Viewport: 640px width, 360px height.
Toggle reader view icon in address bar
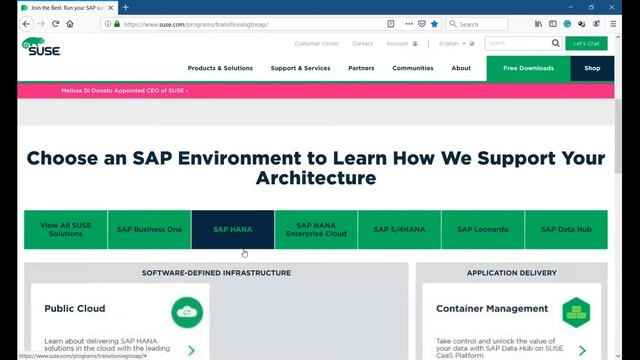(x=391, y=24)
